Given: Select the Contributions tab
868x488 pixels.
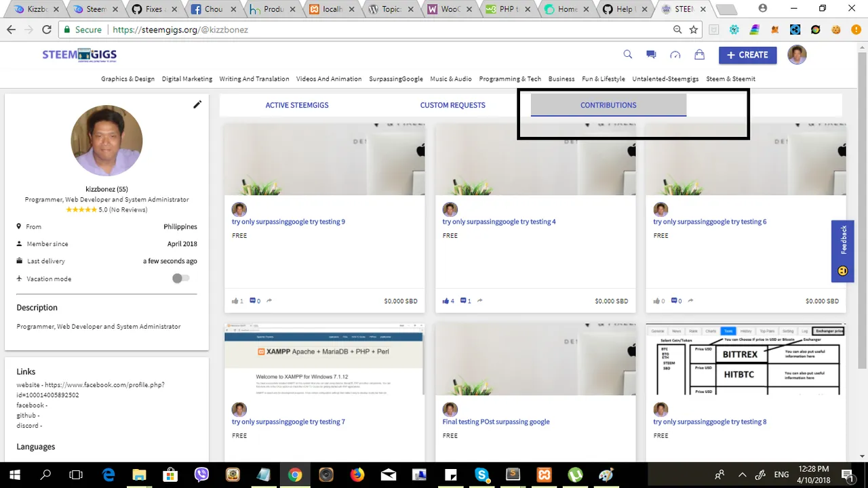Looking at the screenshot, I should 608,105.
